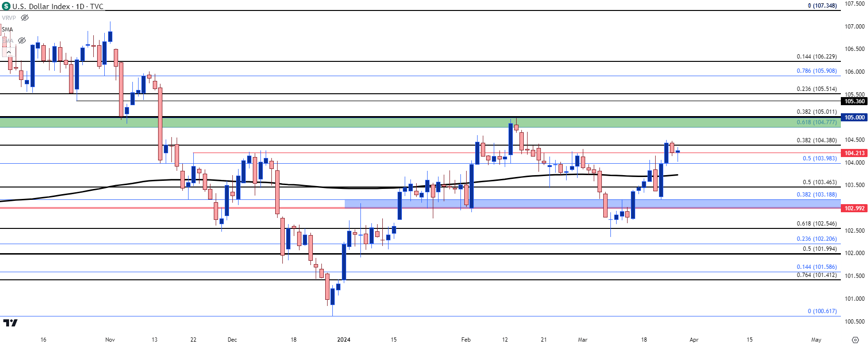Select the 0.144 (101.586) Fibonacci label
868x345 pixels.
click(817, 266)
